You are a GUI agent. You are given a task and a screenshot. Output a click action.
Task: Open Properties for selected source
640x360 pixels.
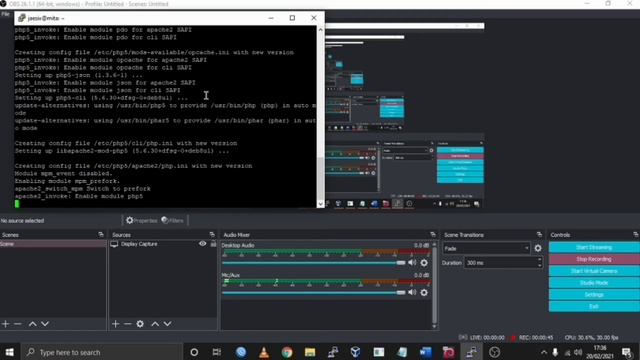tap(142, 220)
